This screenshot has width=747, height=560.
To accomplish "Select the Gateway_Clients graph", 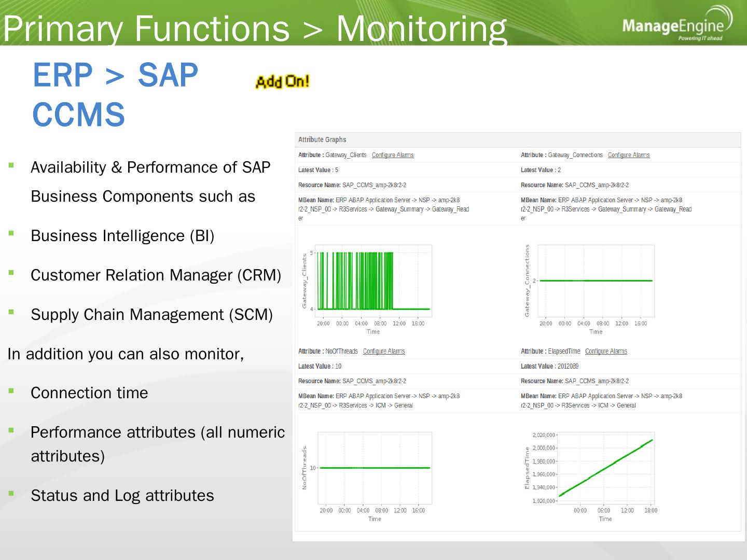I will [367, 289].
